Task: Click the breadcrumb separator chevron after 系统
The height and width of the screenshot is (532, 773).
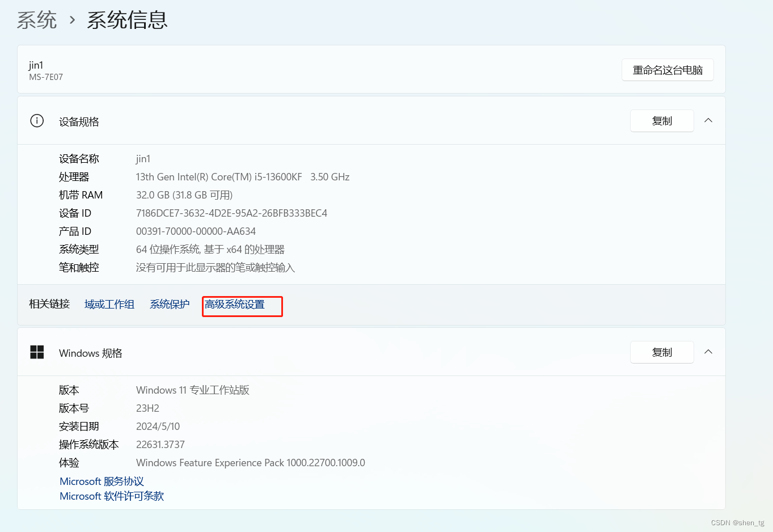Action: (72, 20)
